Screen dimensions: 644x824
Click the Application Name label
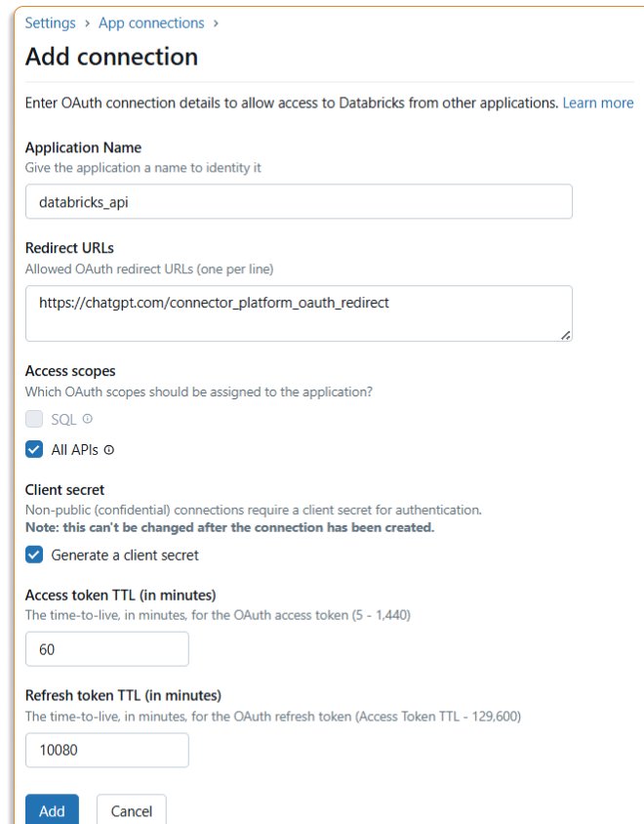[83, 147]
